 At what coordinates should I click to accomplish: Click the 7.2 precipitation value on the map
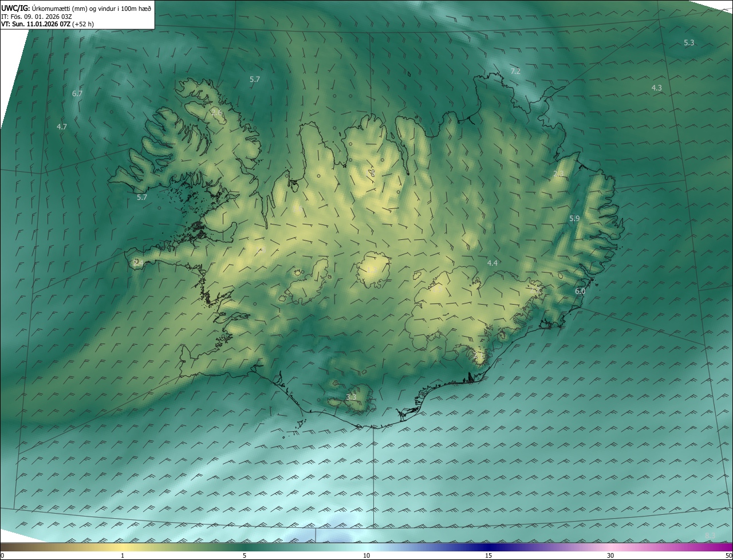click(515, 71)
